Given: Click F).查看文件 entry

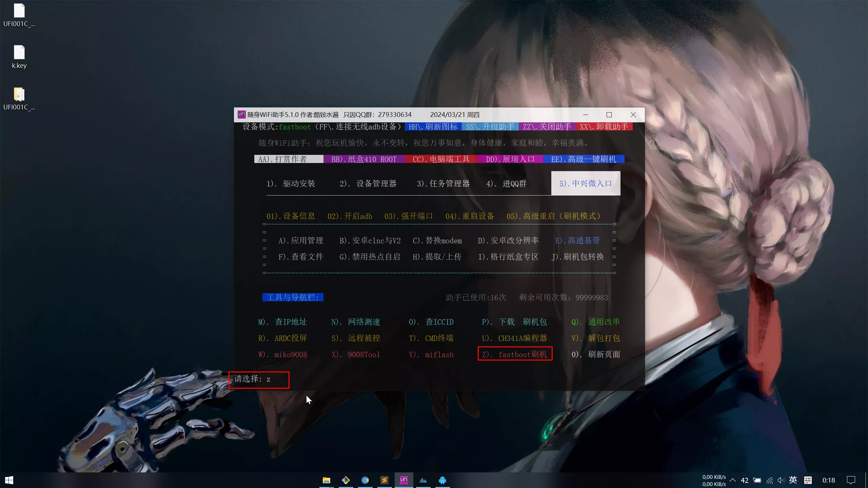Looking at the screenshot, I should coord(301,257).
